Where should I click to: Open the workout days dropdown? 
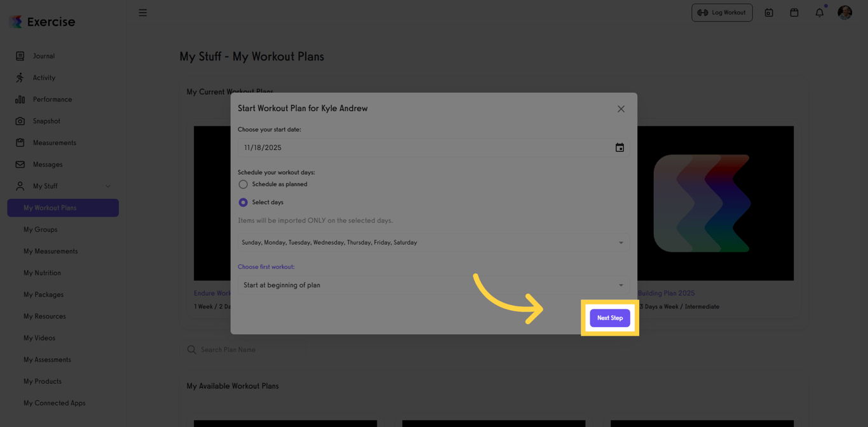[433, 242]
